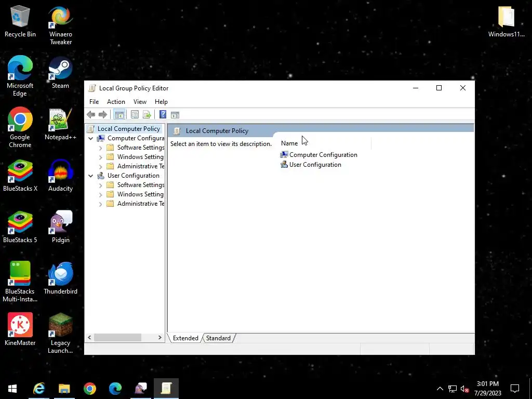Select Notepad++ desktop icon
This screenshot has width=532, height=399.
[60, 125]
